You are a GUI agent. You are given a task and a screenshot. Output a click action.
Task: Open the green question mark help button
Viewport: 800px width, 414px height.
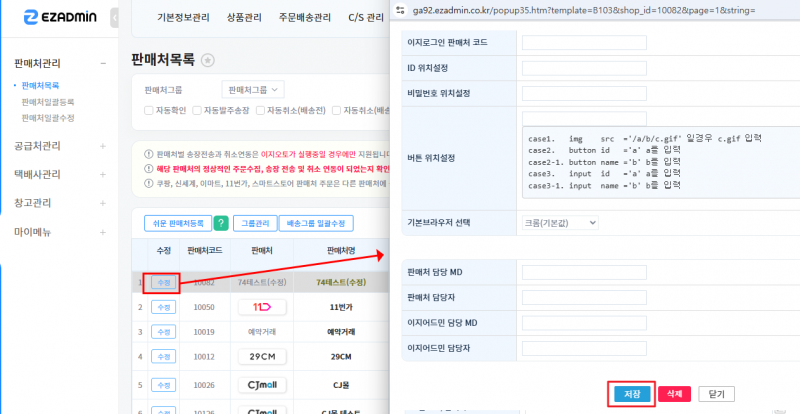[x=220, y=223]
